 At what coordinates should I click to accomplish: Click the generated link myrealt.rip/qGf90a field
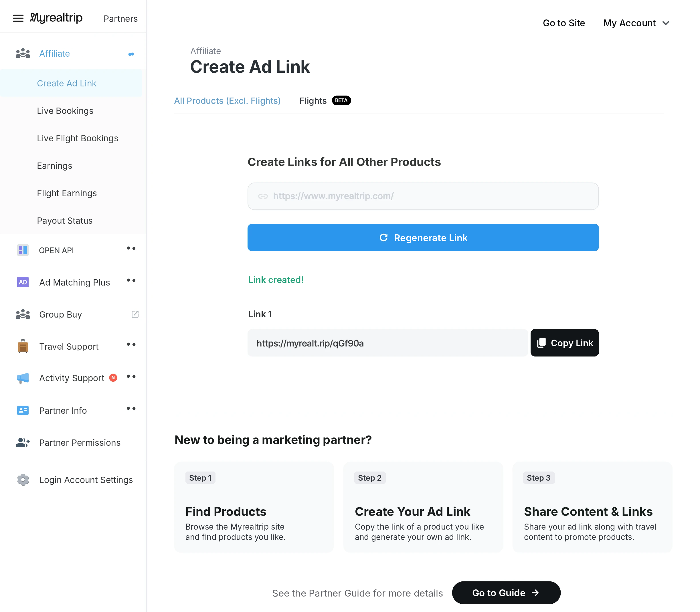click(x=387, y=343)
